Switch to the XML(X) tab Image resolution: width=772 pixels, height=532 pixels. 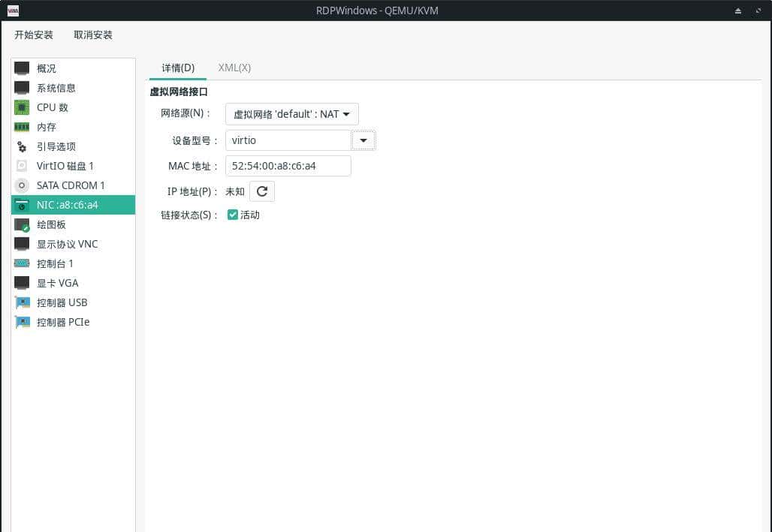coord(234,68)
